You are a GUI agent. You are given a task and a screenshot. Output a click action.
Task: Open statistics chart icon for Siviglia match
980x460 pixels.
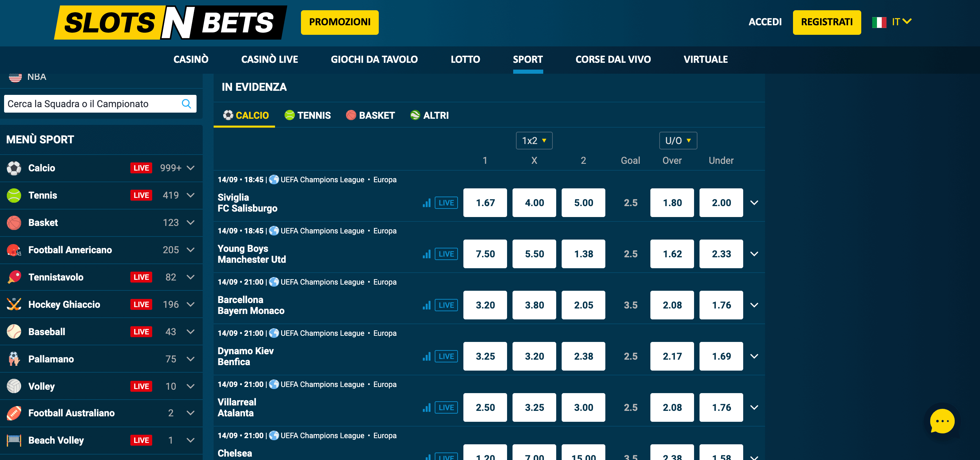click(x=427, y=203)
